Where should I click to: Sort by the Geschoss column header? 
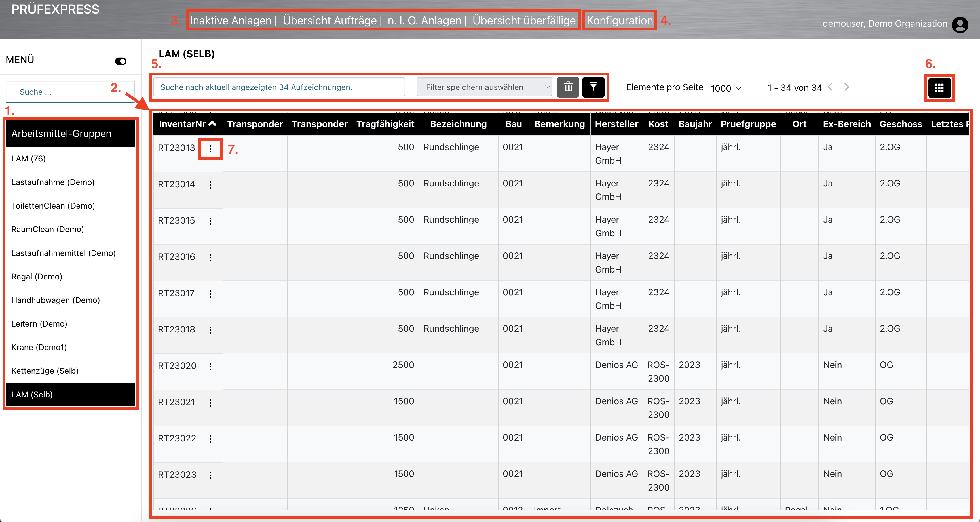(x=901, y=124)
